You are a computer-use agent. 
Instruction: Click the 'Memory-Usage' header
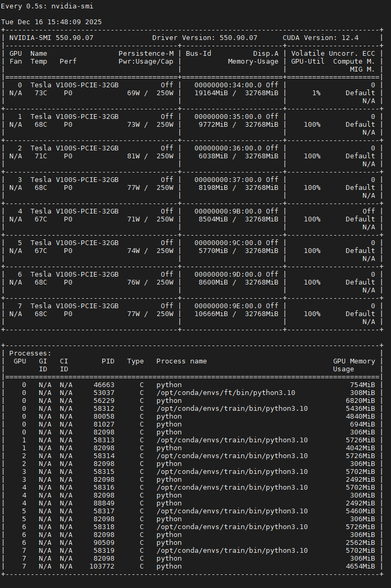coord(253,62)
